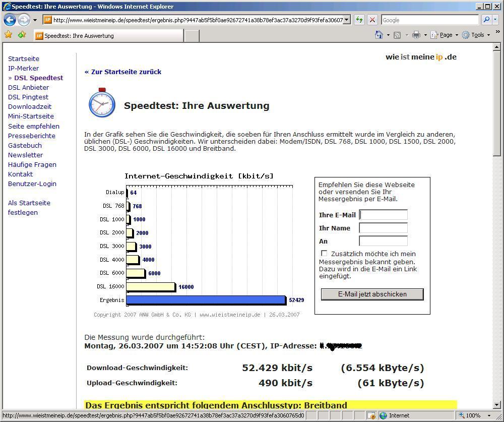The width and height of the screenshot is (504, 422).
Task: Open the Gästebuch link
Action: 25,145
